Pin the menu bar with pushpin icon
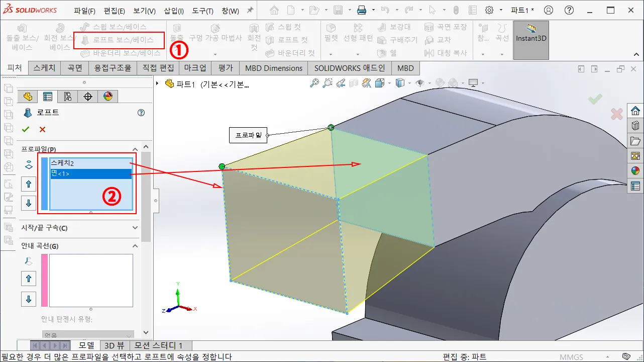Viewport: 644px width, 362px height. (250, 10)
